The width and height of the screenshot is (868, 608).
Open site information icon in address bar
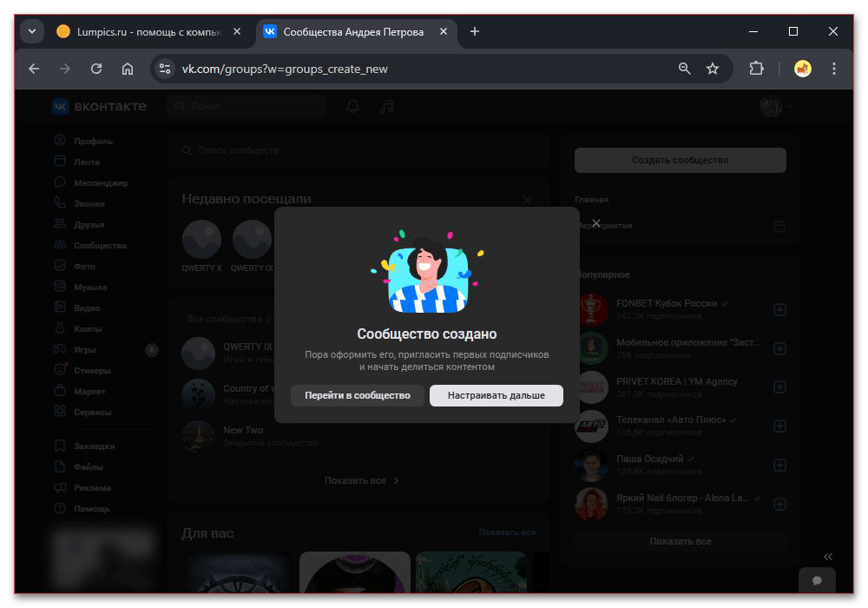point(166,69)
